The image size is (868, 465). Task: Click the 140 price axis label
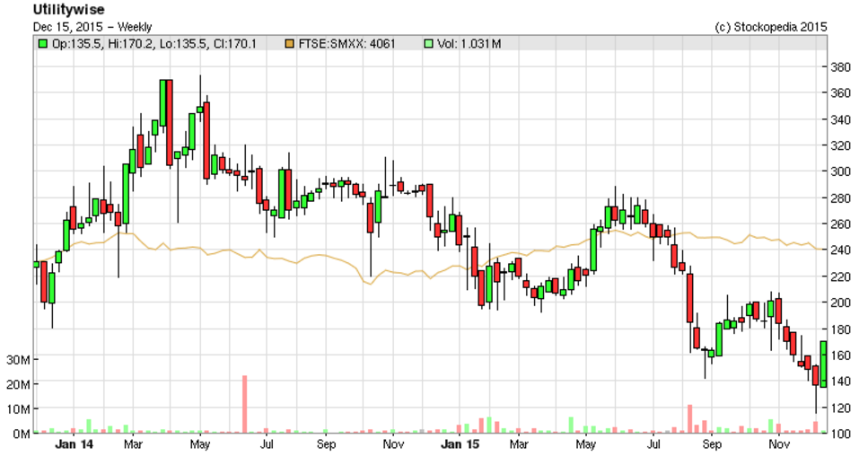(840, 382)
